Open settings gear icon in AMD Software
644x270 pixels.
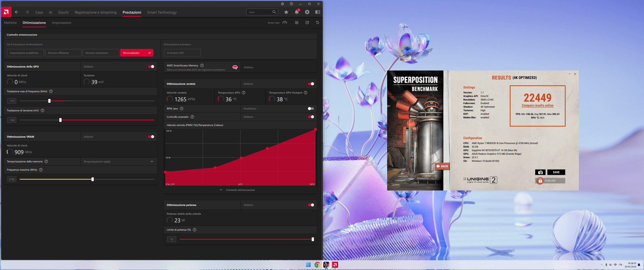coord(307,12)
